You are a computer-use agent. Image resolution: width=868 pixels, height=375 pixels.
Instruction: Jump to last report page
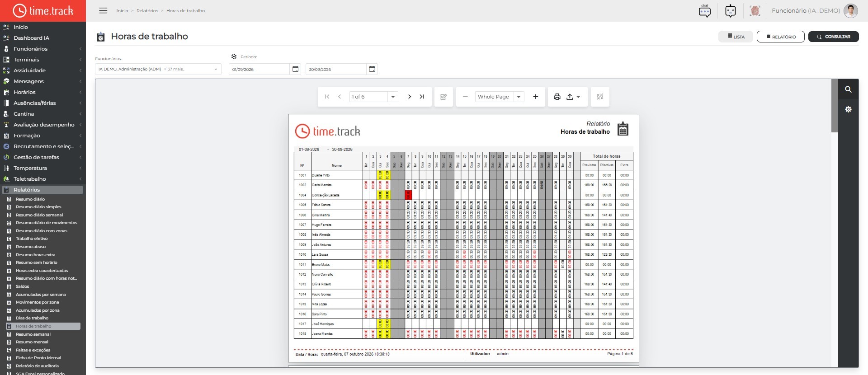click(x=422, y=97)
